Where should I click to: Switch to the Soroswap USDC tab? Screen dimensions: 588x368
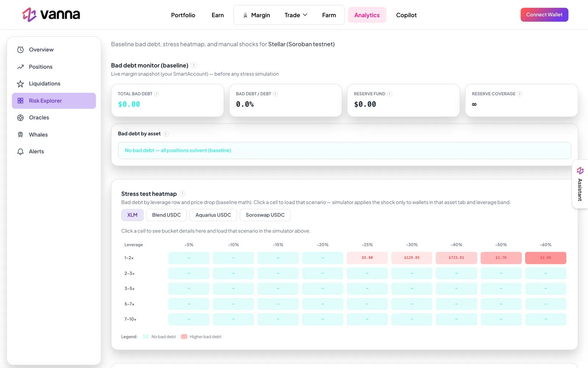tap(265, 215)
